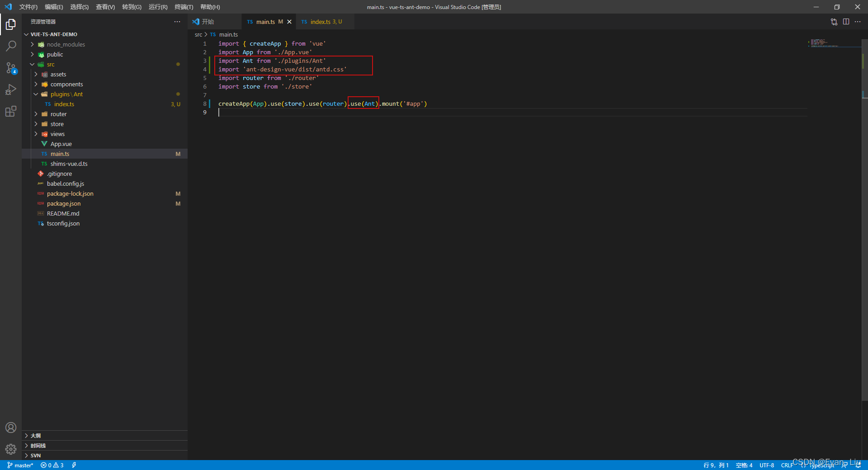The height and width of the screenshot is (470, 868).
Task: Click cursor position 行 9, 列 1
Action: (716, 465)
